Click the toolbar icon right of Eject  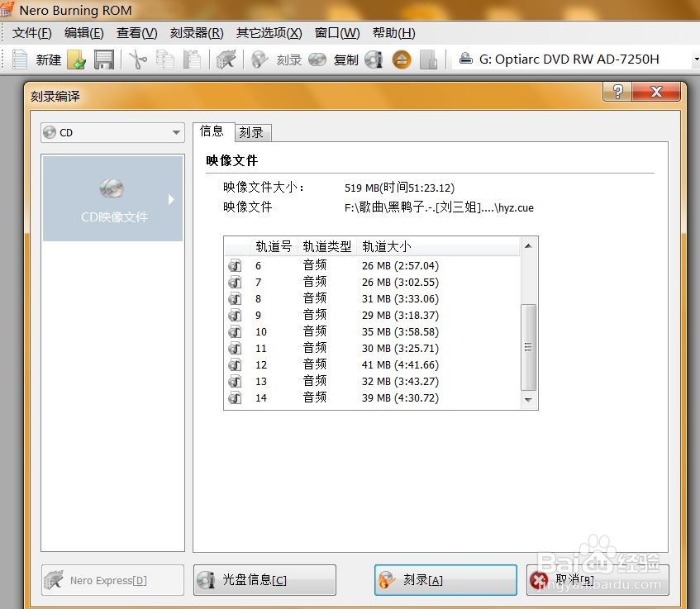click(x=429, y=59)
